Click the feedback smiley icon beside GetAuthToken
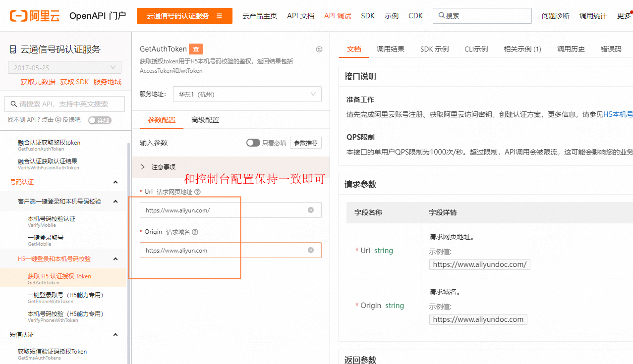The width and height of the screenshot is (633, 364). [x=319, y=49]
